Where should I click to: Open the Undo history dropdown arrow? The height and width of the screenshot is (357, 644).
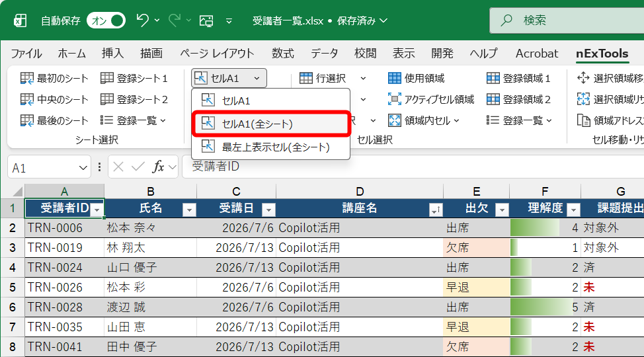click(x=157, y=20)
